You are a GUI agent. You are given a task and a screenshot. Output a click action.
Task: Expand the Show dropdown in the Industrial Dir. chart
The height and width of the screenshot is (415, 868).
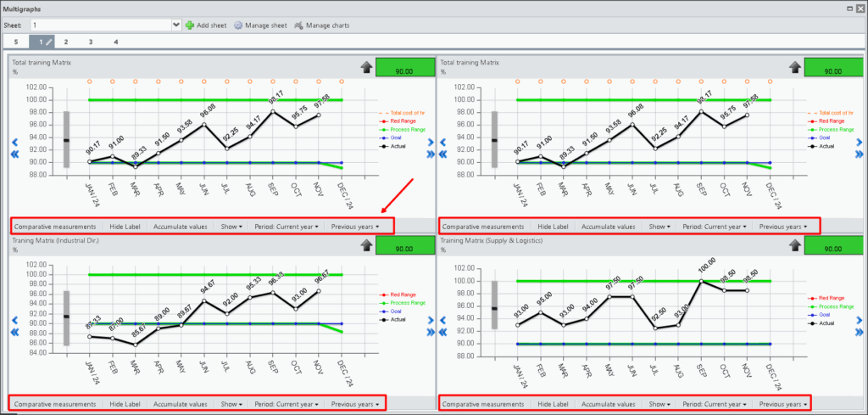[x=230, y=404]
